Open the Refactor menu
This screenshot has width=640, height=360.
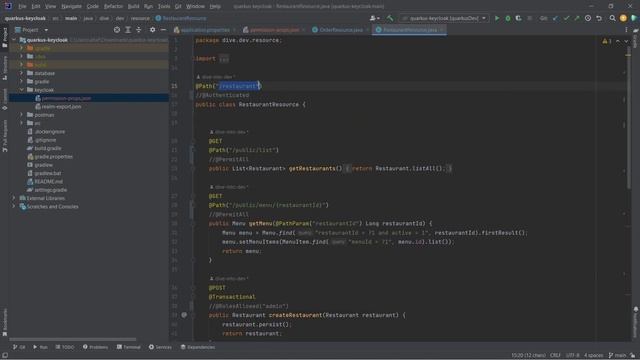(x=113, y=6)
